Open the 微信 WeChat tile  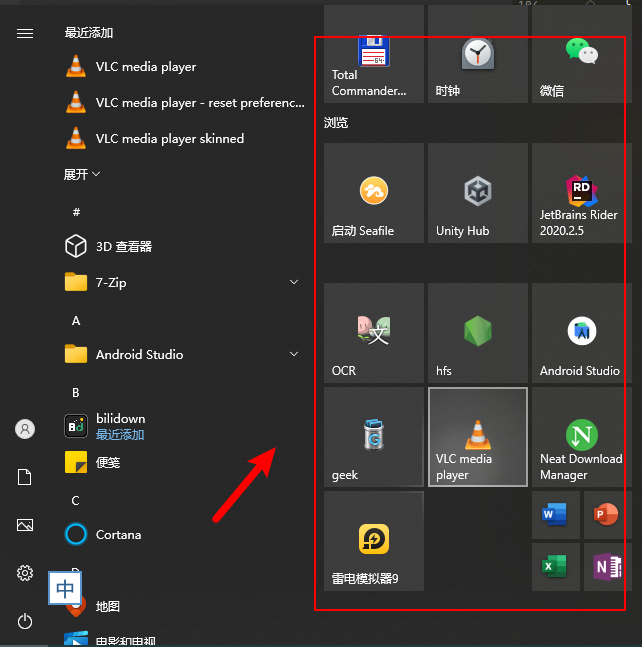pos(582,54)
